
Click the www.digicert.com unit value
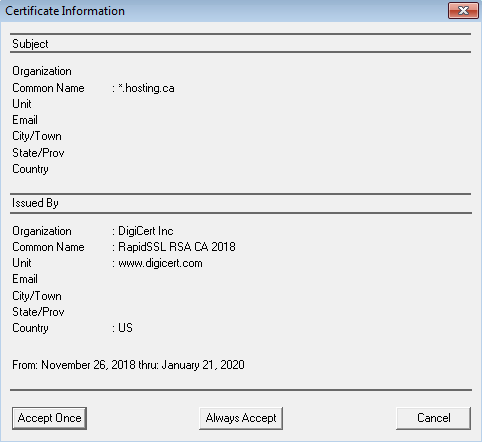[160, 263]
